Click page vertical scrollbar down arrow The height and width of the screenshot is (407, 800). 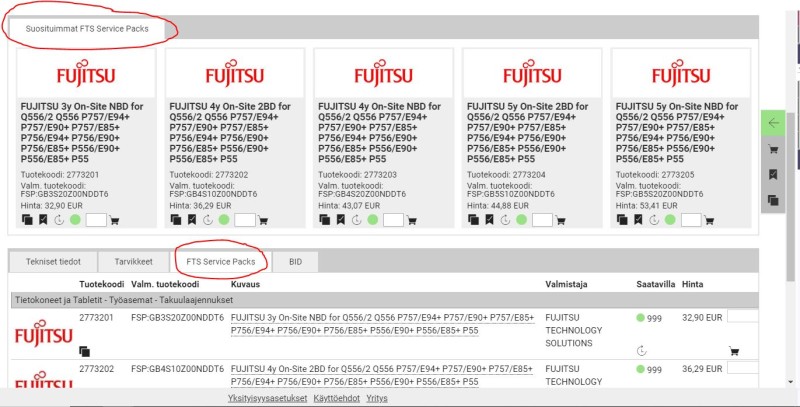coord(791,381)
